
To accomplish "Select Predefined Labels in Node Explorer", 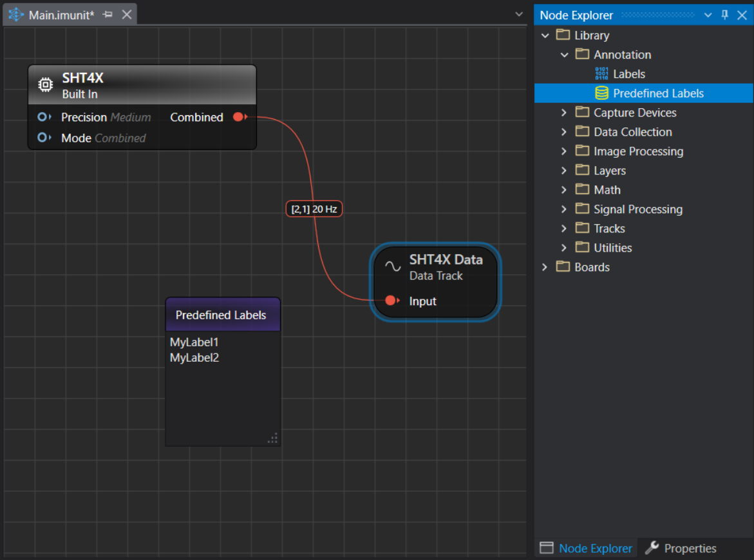I will [x=658, y=93].
